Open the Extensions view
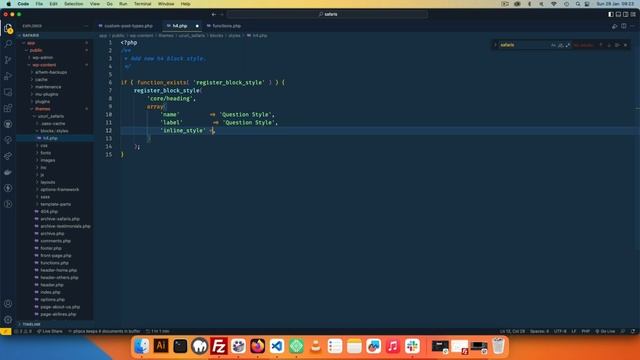Screen dimensions: 640x360 pyautogui.click(x=8, y=108)
